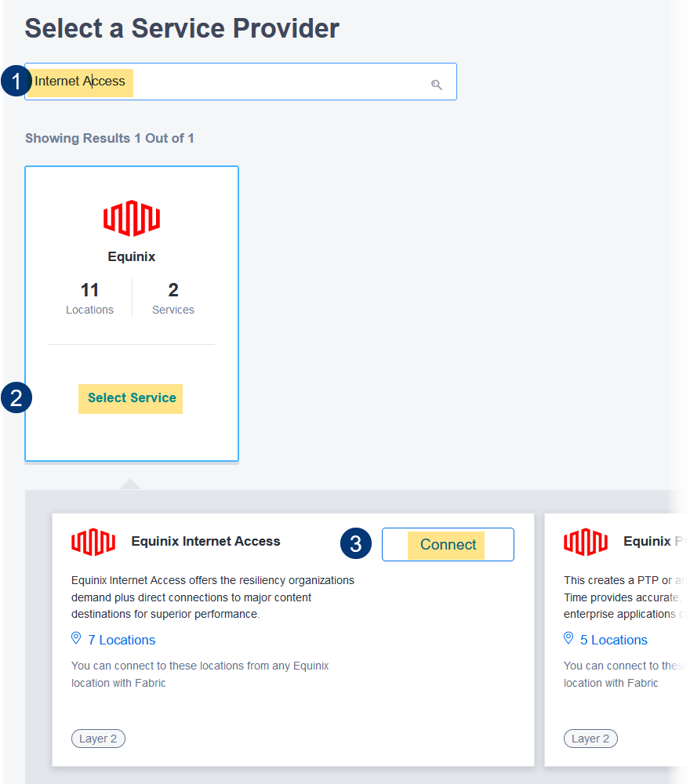The height and width of the screenshot is (784, 690).
Task: Click the Equinix provider name text
Action: tap(132, 256)
